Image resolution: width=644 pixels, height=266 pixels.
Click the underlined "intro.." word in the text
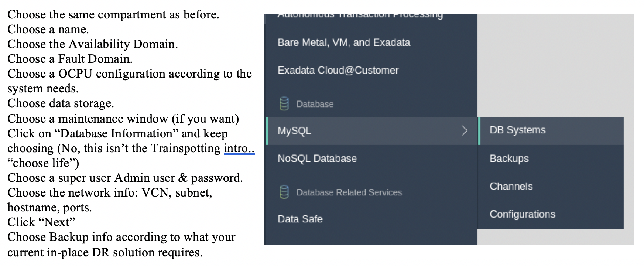pyautogui.click(x=239, y=149)
